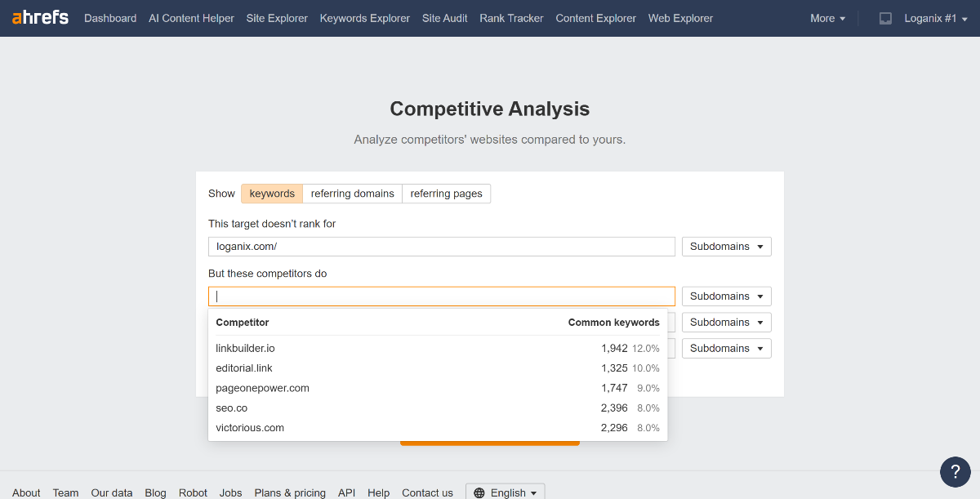Viewport: 980px width, 499px height.
Task: Open the Robot footer link
Action: point(194,492)
